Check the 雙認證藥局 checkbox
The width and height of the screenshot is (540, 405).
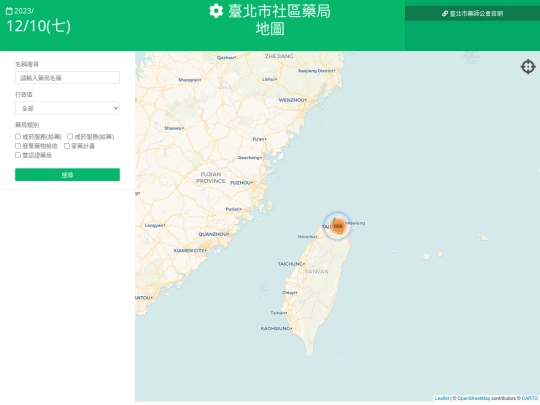[x=18, y=155]
